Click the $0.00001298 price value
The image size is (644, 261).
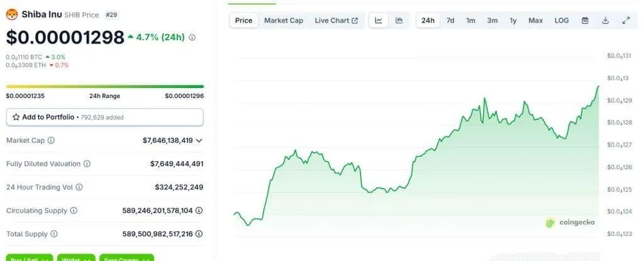click(65, 37)
